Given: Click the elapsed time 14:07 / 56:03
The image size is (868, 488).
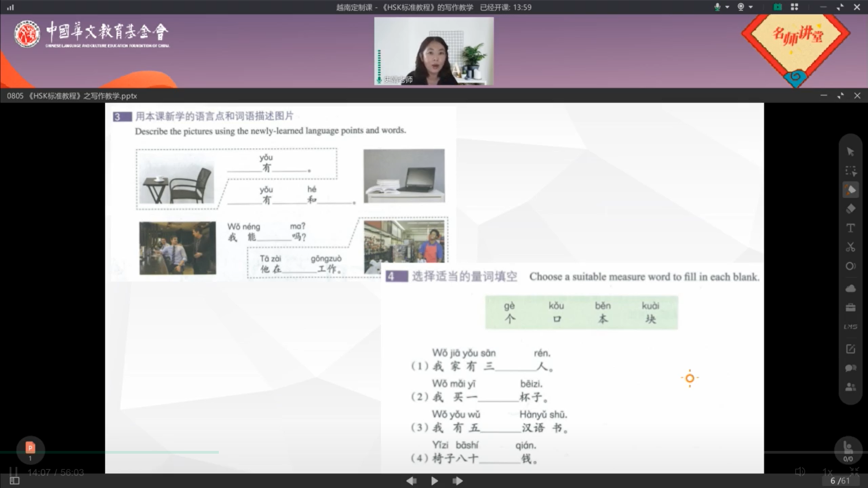Looking at the screenshot, I should pos(56,473).
